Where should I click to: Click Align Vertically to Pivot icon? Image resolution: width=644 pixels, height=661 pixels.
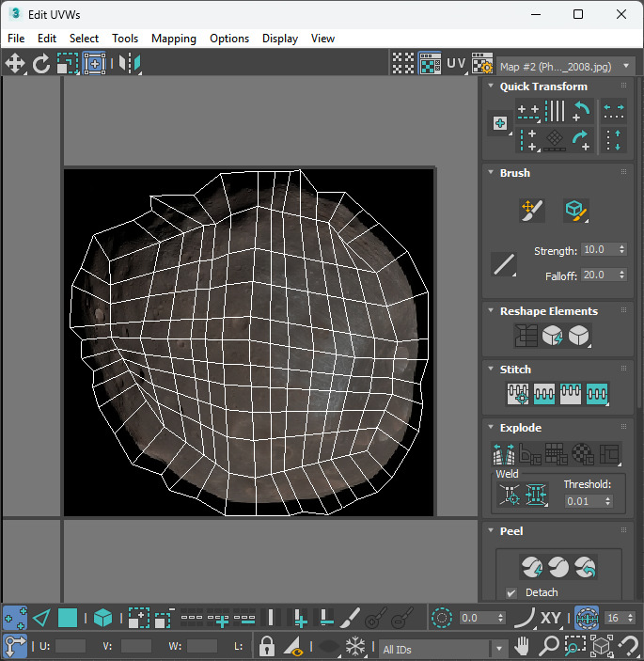tap(528, 140)
